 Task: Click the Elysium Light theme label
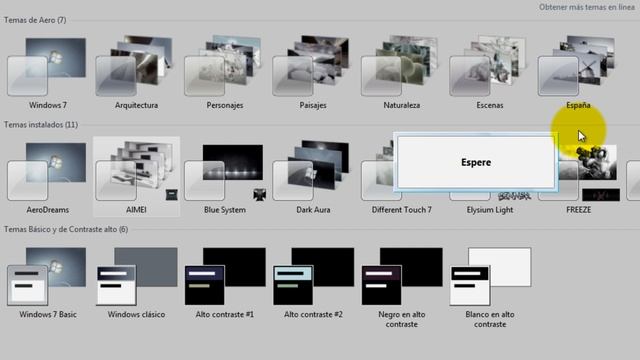pyautogui.click(x=490, y=210)
